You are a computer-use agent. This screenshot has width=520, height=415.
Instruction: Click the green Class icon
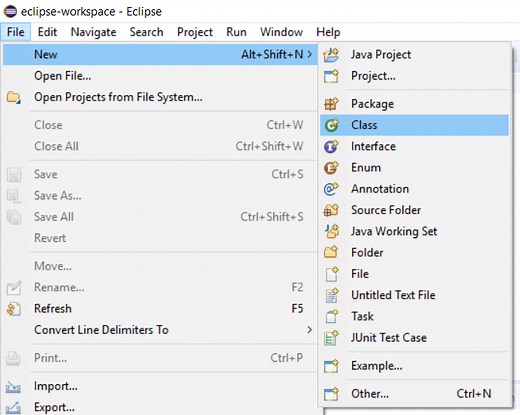[331, 125]
